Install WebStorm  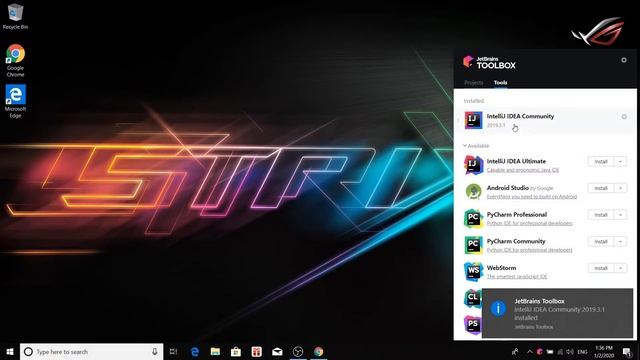[x=601, y=268]
